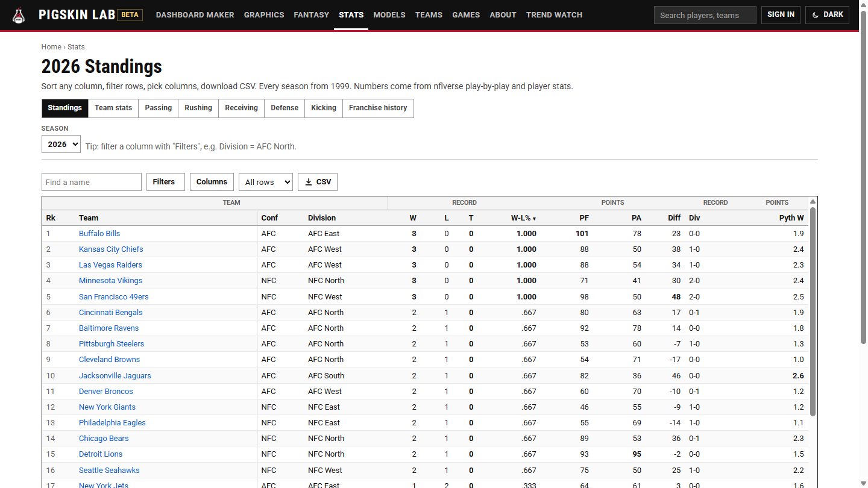Image resolution: width=868 pixels, height=488 pixels.
Task: Click the Home breadcrumb link
Action: tap(51, 47)
